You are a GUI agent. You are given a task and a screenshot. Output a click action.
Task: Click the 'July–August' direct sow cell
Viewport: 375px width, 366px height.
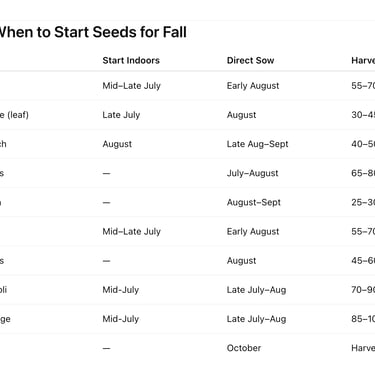click(252, 173)
